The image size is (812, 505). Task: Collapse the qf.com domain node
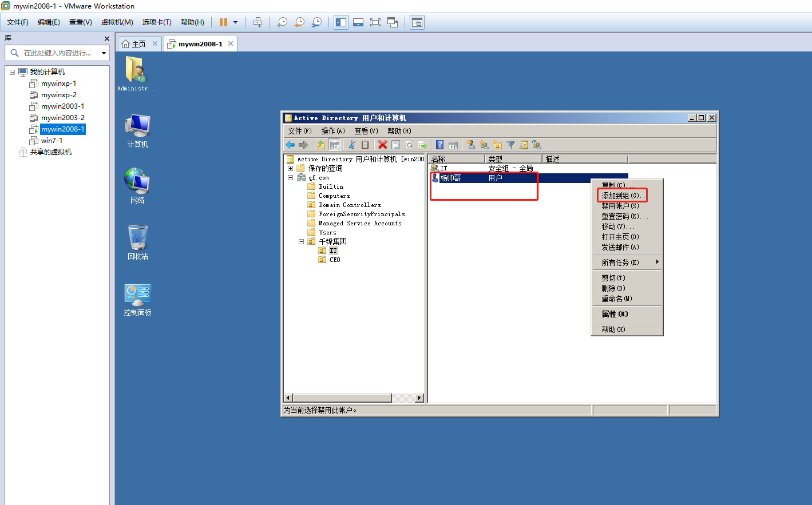click(x=290, y=177)
